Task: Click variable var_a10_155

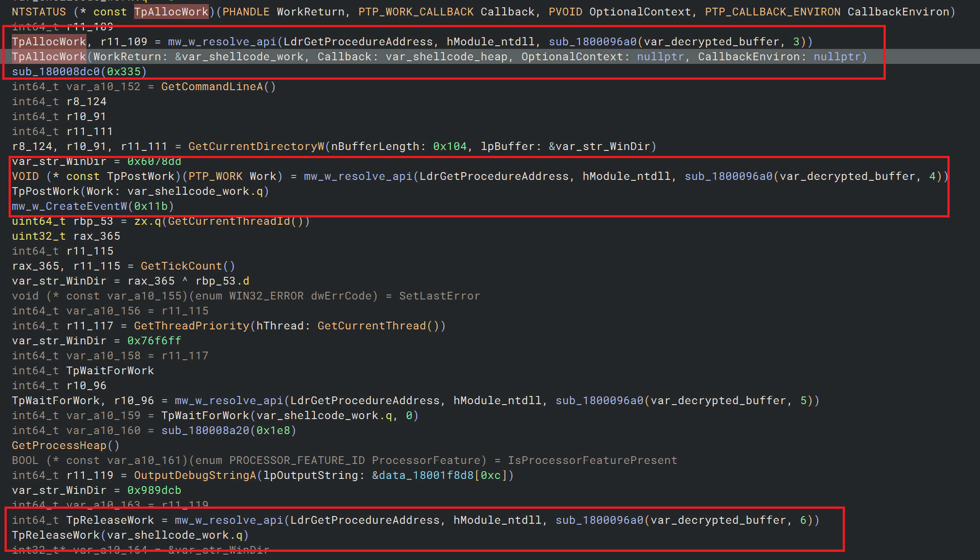Action: pyautogui.click(x=144, y=296)
